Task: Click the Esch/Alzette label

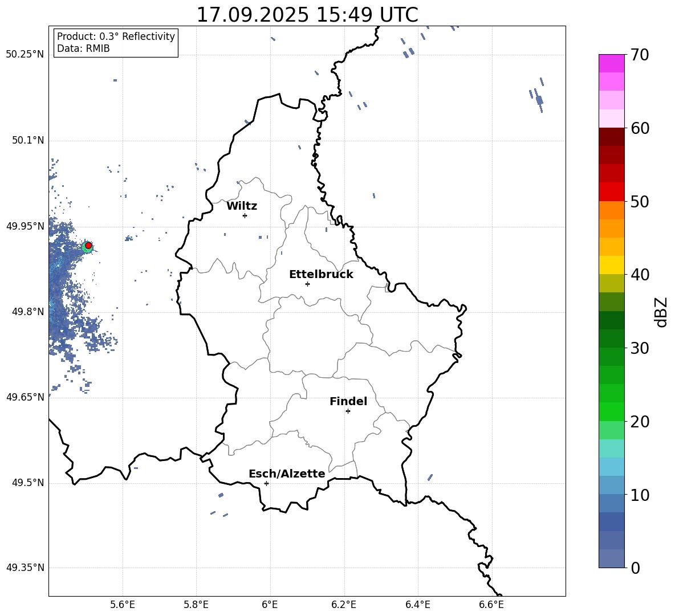Action: pyautogui.click(x=287, y=474)
